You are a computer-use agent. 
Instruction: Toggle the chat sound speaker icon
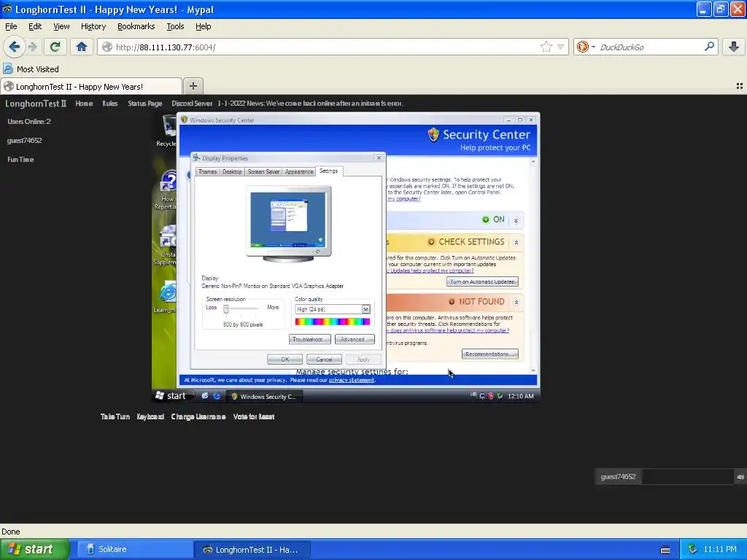740,477
